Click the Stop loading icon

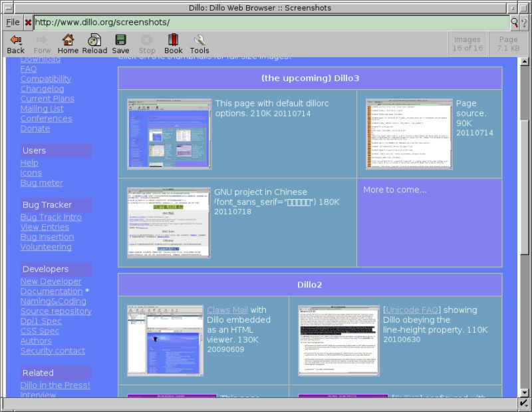click(x=146, y=42)
